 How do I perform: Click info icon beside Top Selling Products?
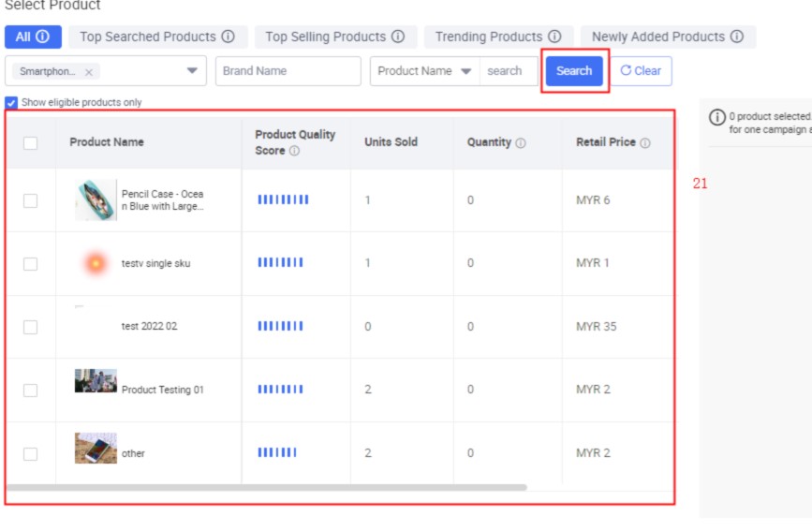[x=398, y=37]
